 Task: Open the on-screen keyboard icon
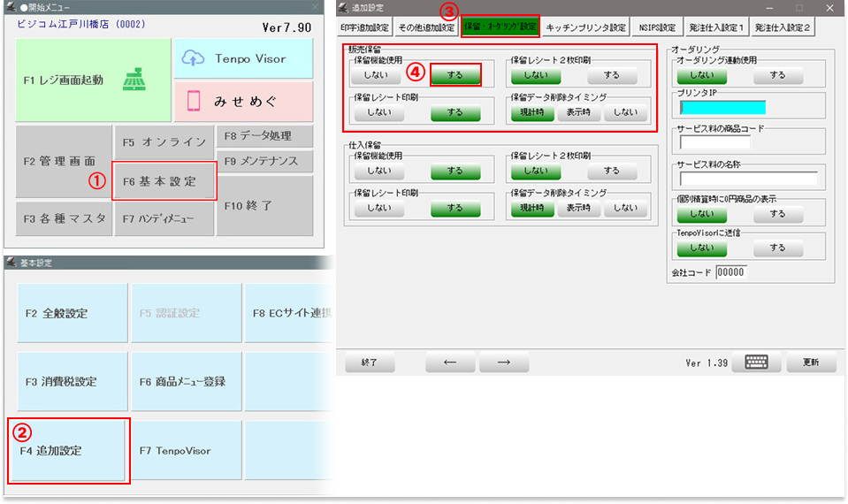click(756, 363)
